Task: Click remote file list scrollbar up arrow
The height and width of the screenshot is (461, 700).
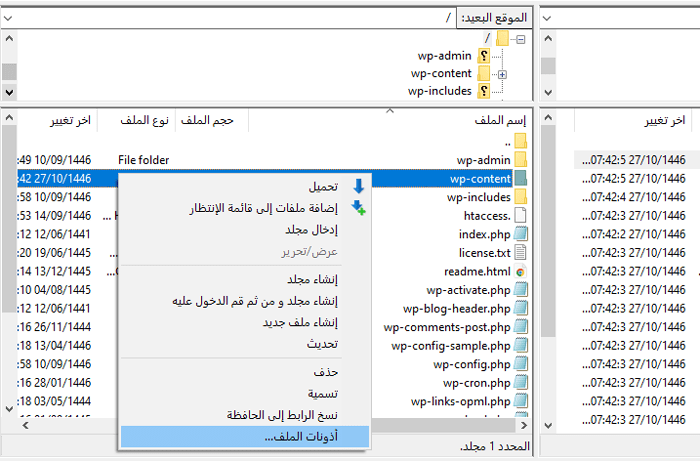Action: (9, 118)
